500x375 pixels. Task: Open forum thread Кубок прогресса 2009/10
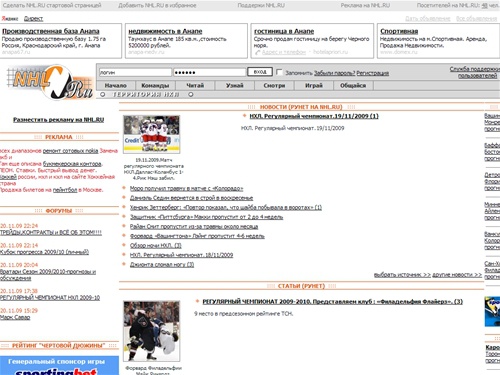pyautogui.click(x=44, y=252)
